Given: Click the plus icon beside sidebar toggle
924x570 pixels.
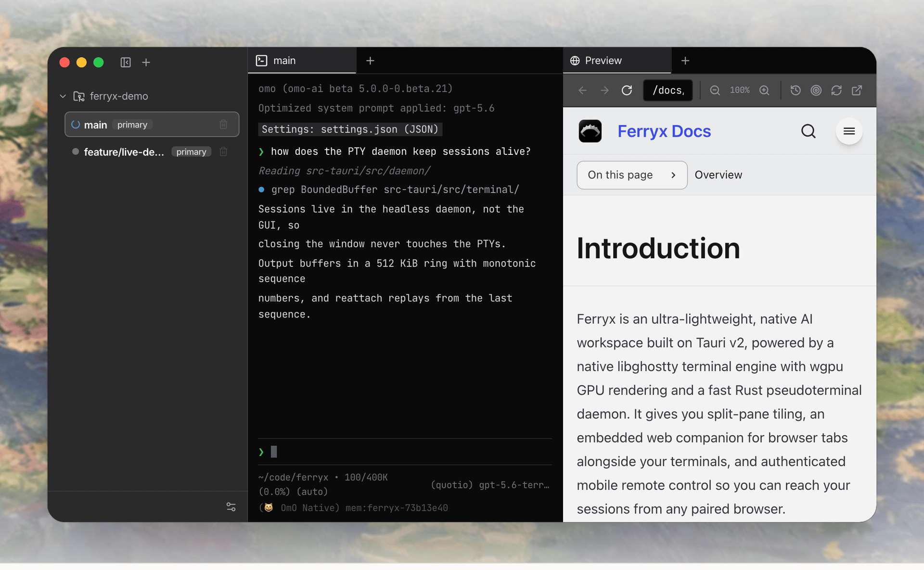Looking at the screenshot, I should 146,63.
